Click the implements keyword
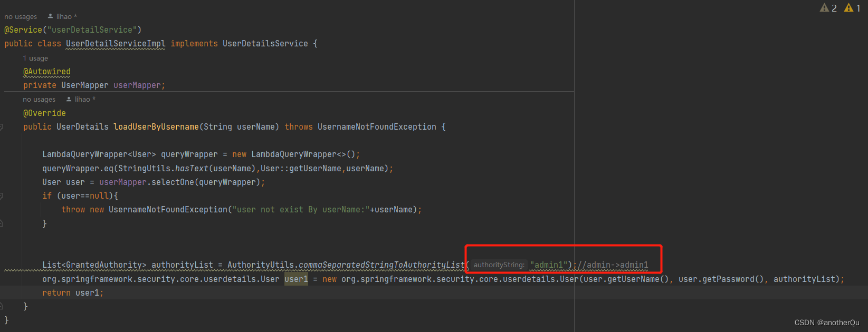Image resolution: width=868 pixels, height=332 pixels. tap(194, 43)
